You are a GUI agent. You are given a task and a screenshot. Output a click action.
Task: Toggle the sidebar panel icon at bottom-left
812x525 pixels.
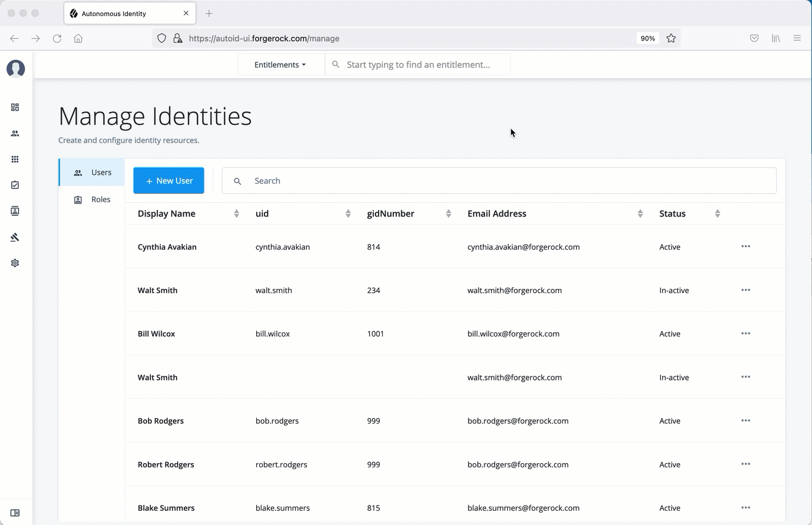(15, 513)
